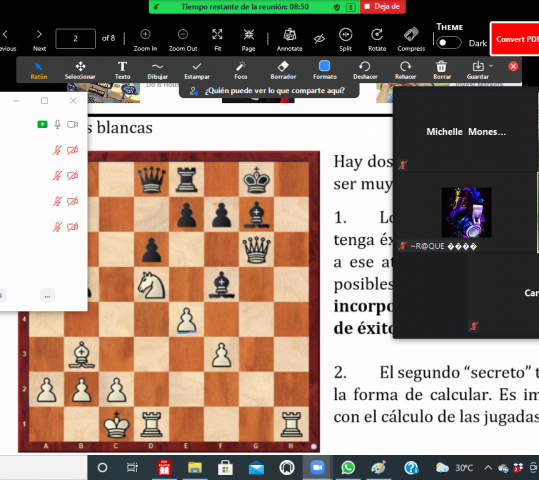This screenshot has height=480, width=539.
Task: Open File Explorer from the taskbar
Action: click(195, 468)
